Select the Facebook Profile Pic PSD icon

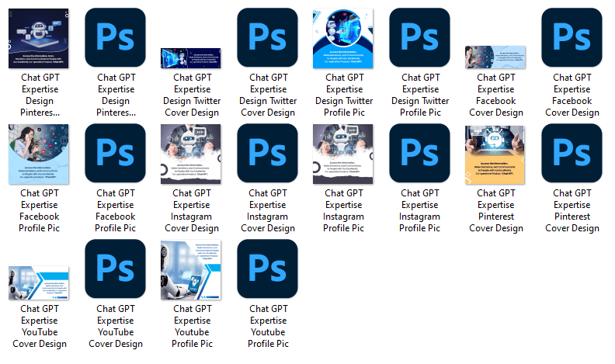(115, 154)
